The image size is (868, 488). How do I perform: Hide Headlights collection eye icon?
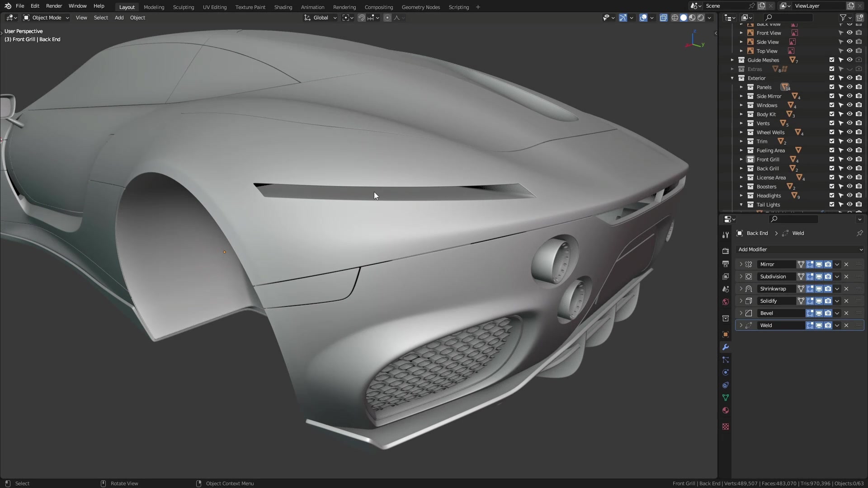[x=849, y=195]
